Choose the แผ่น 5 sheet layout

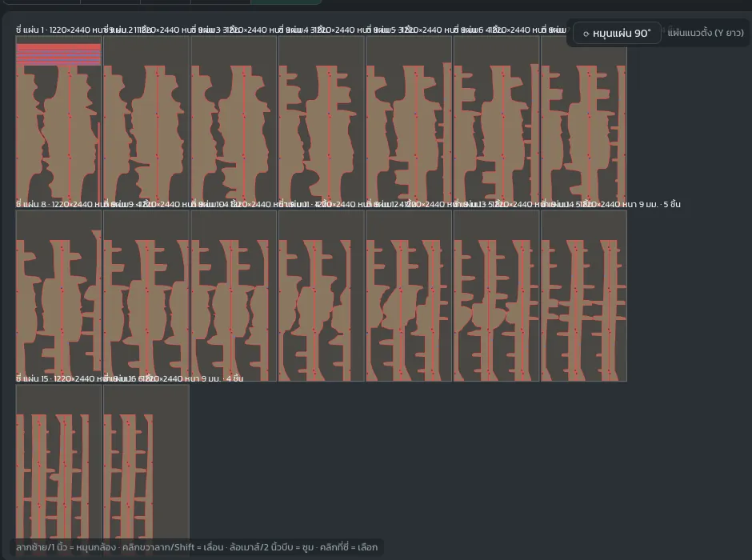(409, 120)
